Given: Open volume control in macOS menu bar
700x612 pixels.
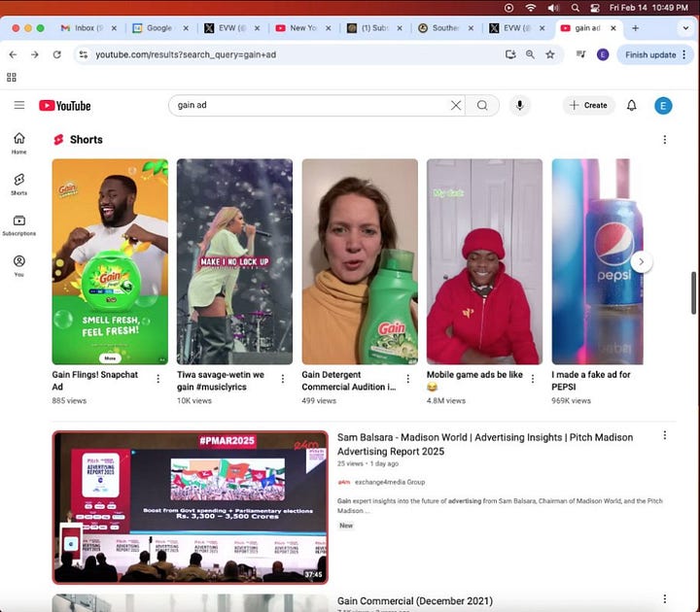Looking at the screenshot, I should 553,8.
